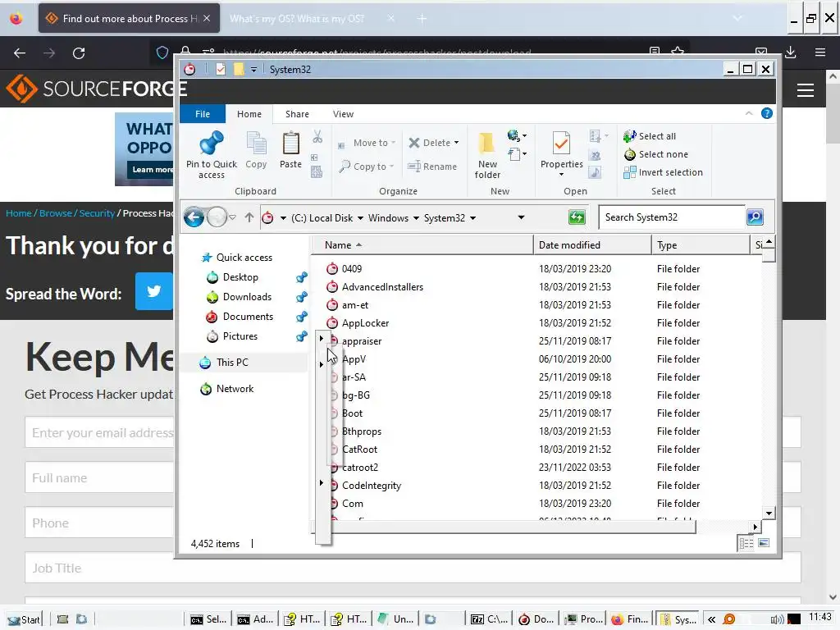Open SourceForge site hamburger menu

pyautogui.click(x=806, y=90)
